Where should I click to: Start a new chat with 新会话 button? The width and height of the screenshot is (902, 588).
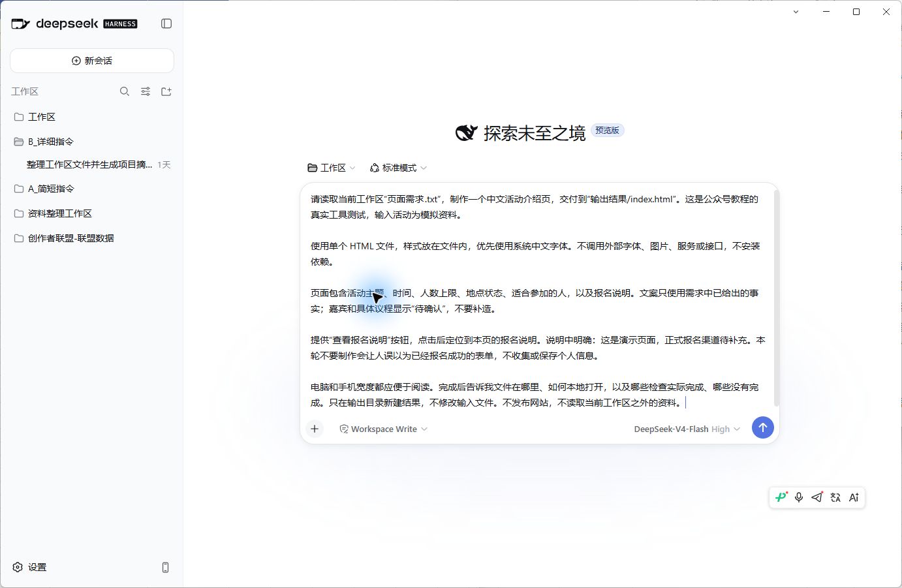coord(92,61)
